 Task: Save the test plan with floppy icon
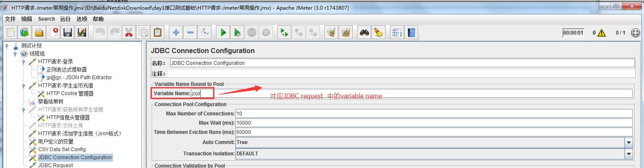point(67,32)
